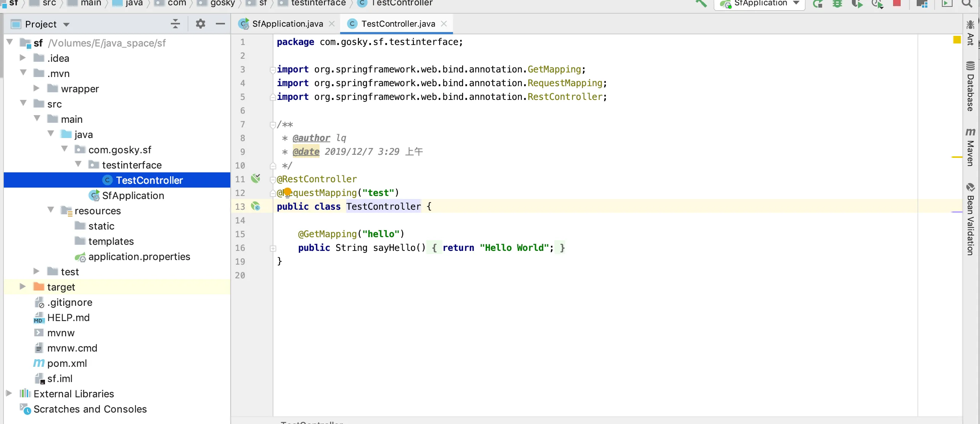Image resolution: width=980 pixels, height=424 pixels.
Task: Click the red Stop button
Action: [x=897, y=3]
